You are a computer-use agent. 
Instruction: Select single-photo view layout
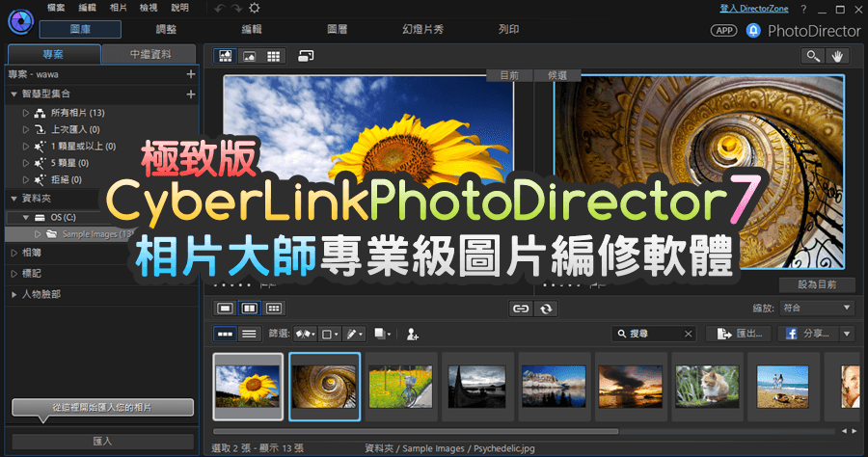coord(226,309)
